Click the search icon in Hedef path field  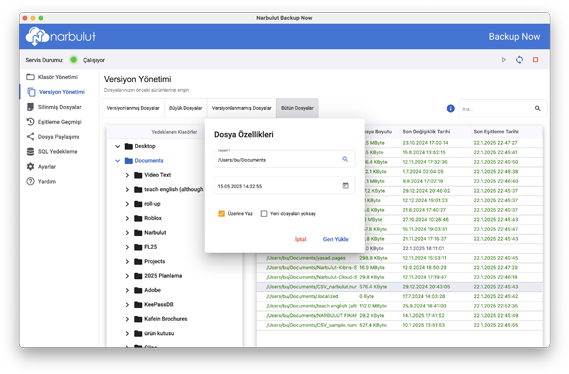point(345,159)
